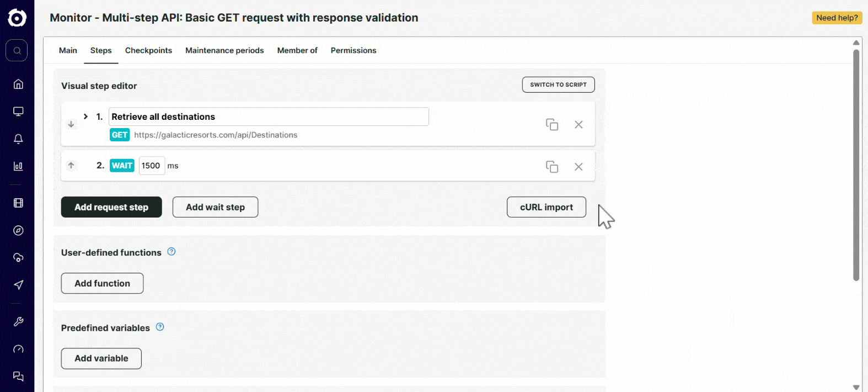Open the Maintenance periods tab

(224, 50)
